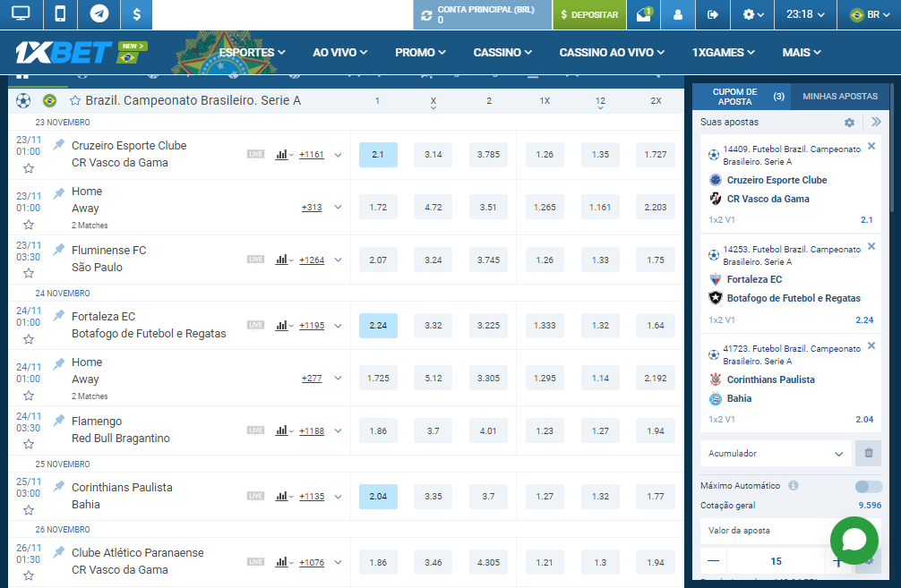Expand the Fortaleza vs Botafogo row chevron
The image size is (901, 588).
click(338, 326)
